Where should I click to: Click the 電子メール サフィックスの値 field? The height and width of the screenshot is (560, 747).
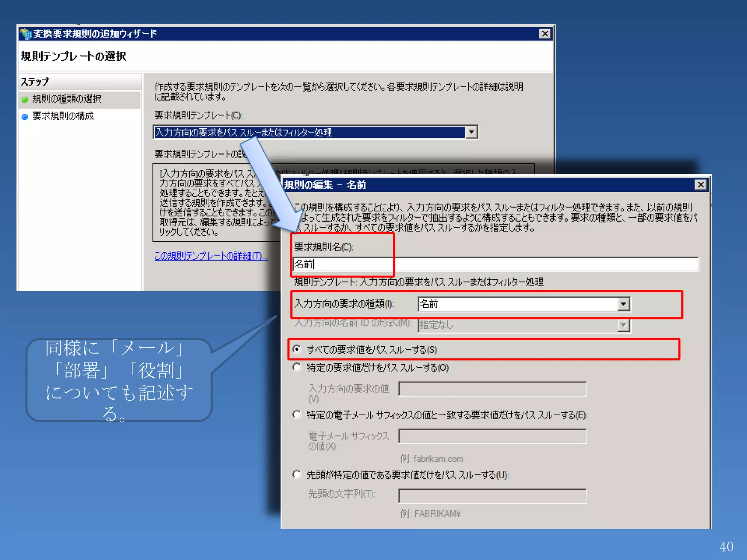(492, 436)
